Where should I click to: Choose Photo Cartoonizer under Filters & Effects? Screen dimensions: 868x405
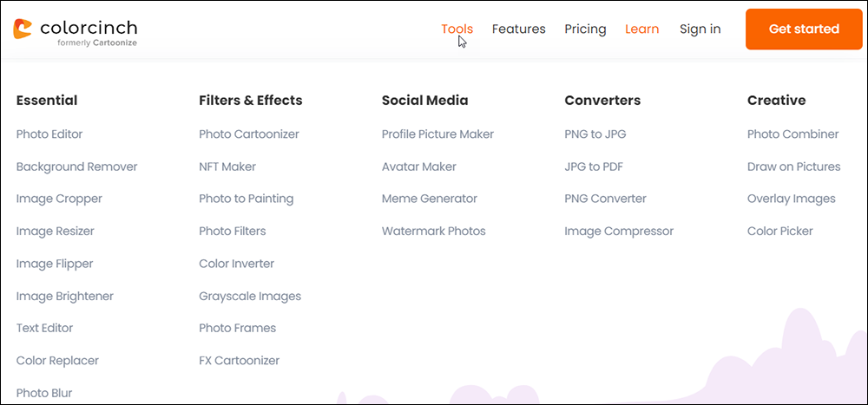[x=249, y=134]
